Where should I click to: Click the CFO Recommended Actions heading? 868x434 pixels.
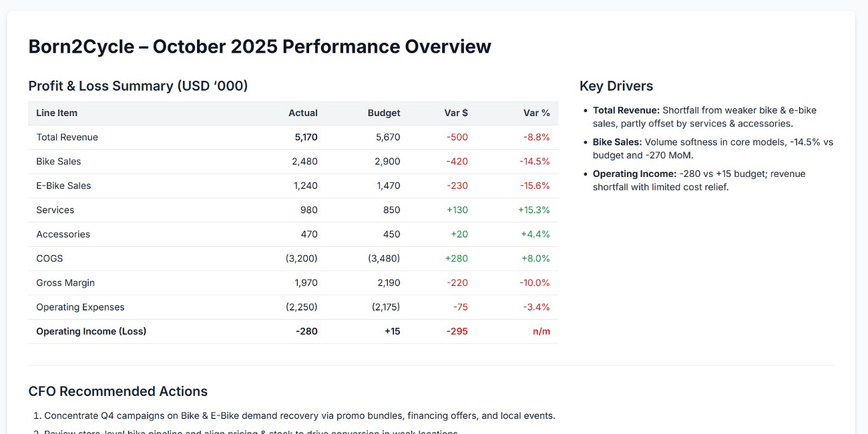118,391
